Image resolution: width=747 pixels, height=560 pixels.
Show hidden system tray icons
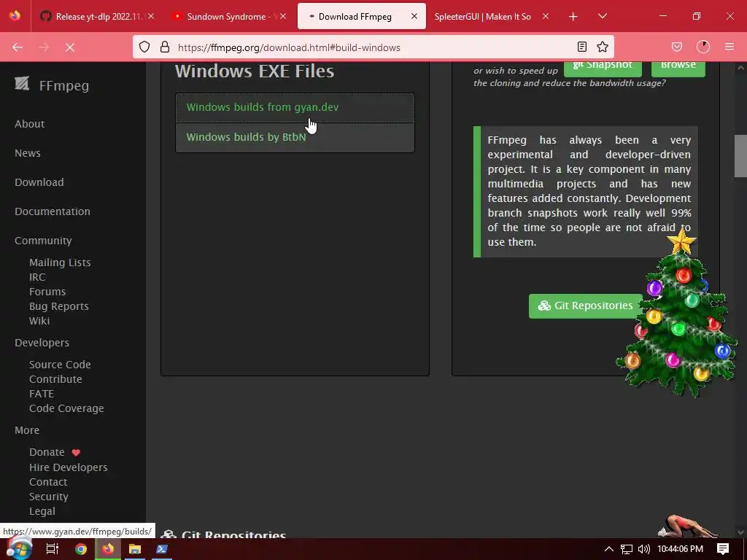(x=608, y=549)
